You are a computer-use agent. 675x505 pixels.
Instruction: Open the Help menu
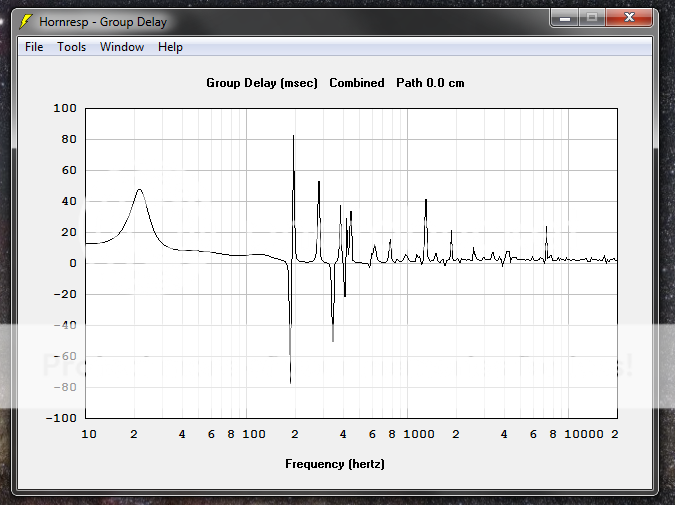click(170, 47)
